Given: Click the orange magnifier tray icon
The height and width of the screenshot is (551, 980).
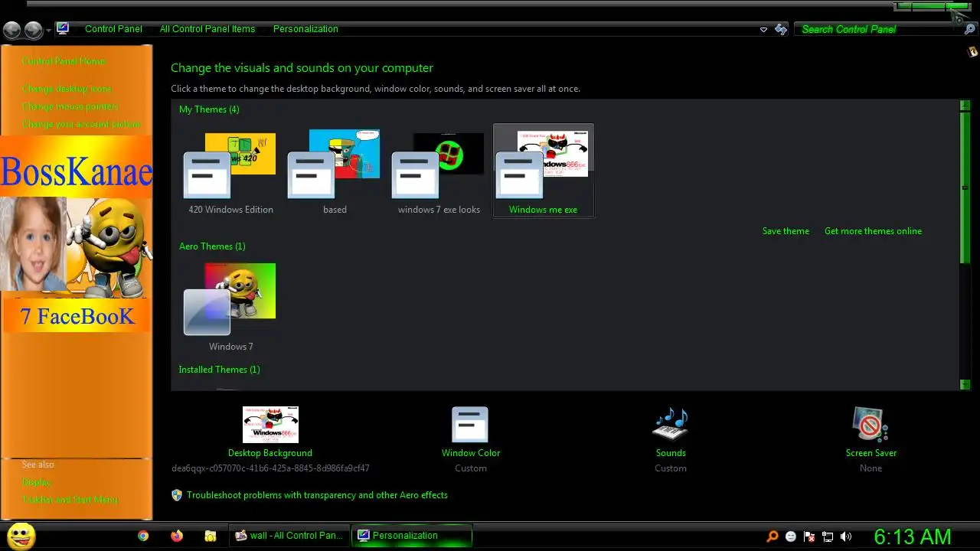Looking at the screenshot, I should 773,536.
